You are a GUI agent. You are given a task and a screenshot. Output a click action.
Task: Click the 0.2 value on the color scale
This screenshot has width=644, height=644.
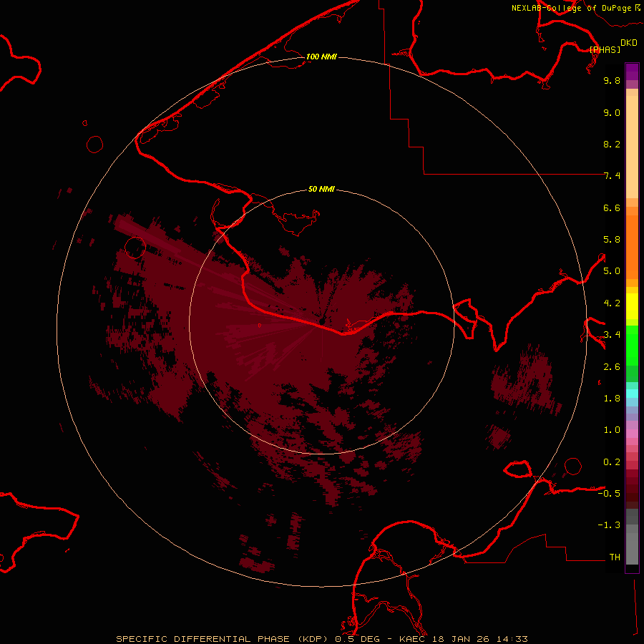pos(612,462)
